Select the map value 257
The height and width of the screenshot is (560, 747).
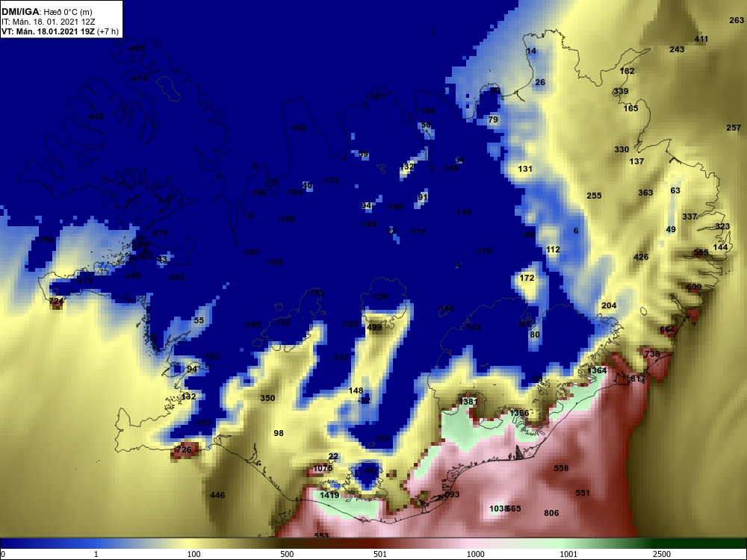pos(734,128)
